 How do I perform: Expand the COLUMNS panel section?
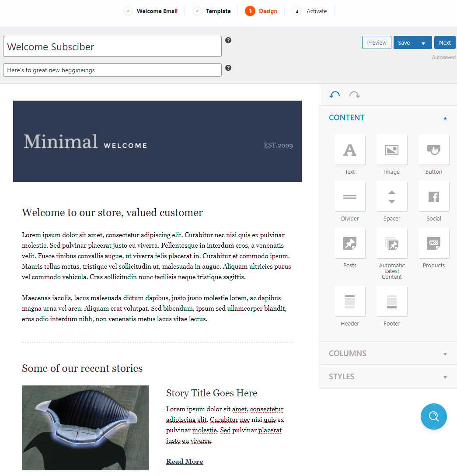[x=388, y=353]
